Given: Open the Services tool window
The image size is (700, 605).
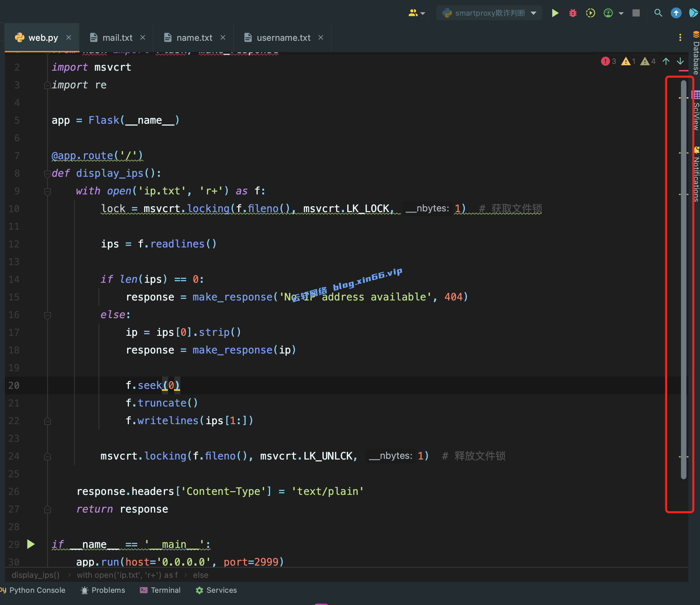Looking at the screenshot, I should click(x=216, y=590).
